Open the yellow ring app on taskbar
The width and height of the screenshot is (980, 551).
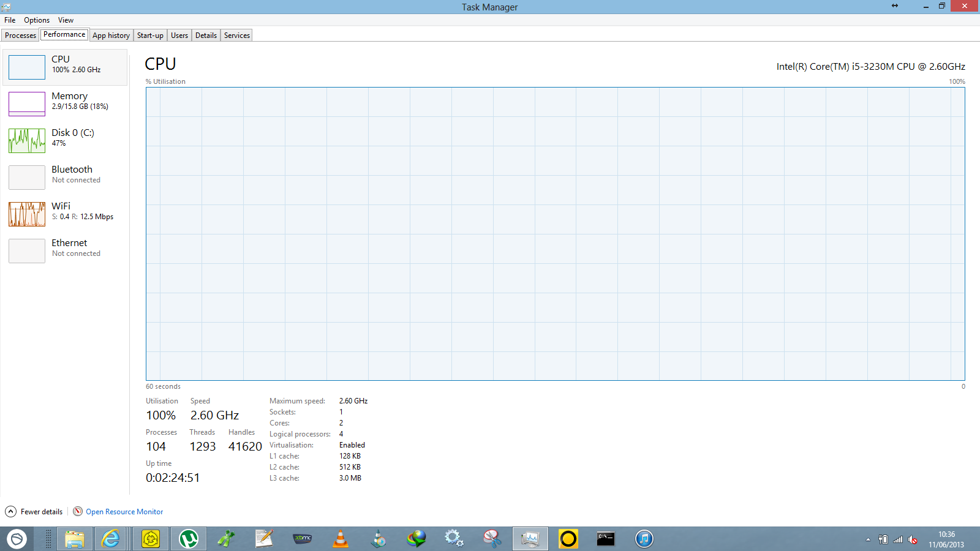[568, 539]
